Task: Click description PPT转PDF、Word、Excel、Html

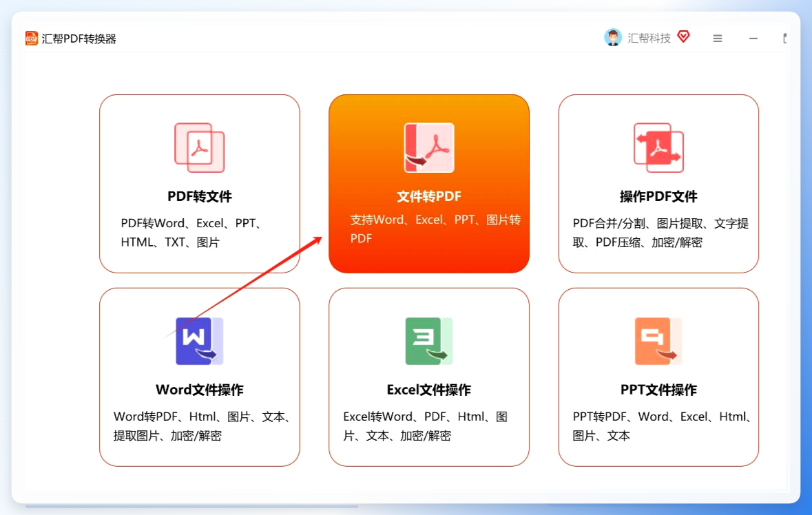Action: pos(663,426)
